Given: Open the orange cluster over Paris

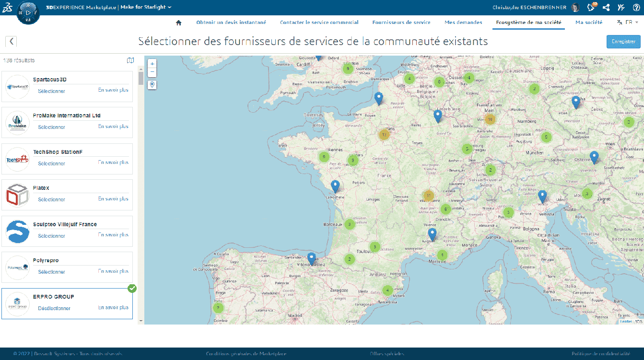Looking at the screenshot, I should [384, 135].
